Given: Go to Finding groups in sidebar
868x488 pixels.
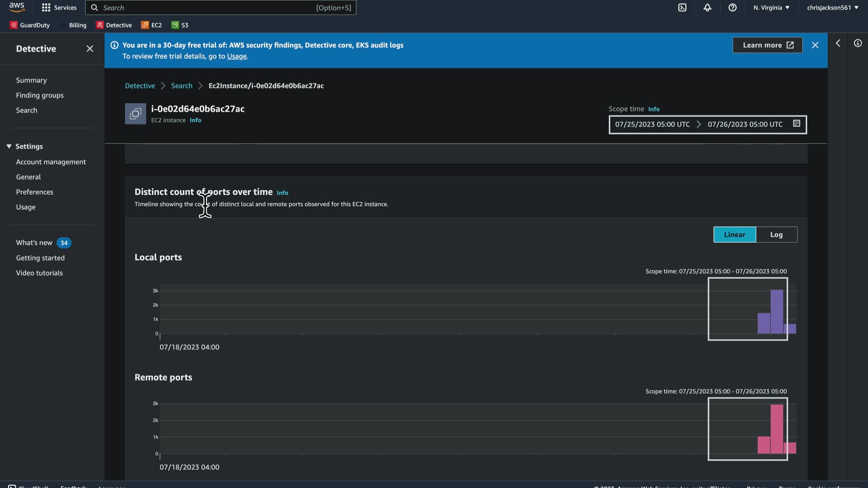Looking at the screenshot, I should 40,95.
